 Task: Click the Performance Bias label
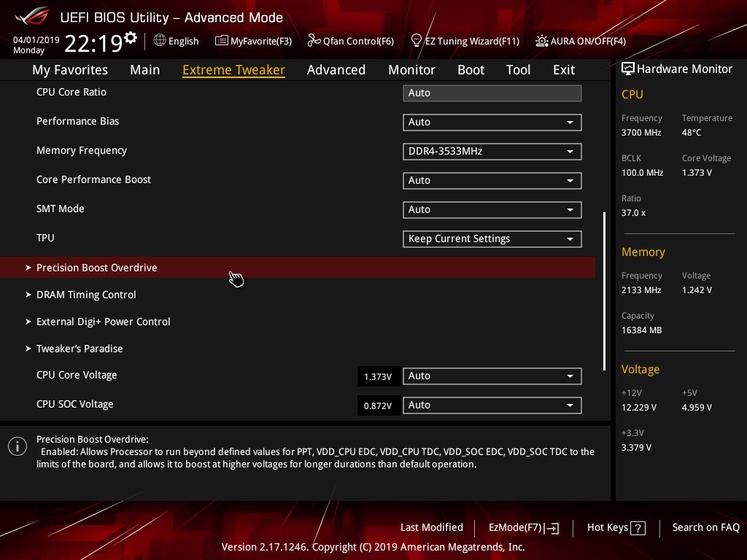77,122
